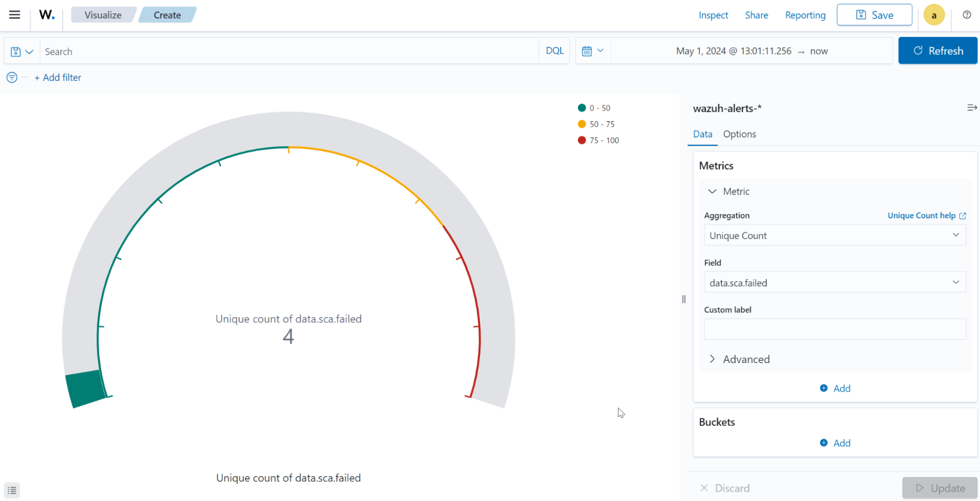The image size is (980, 501).
Task: Open the user avatar menu
Action: click(x=934, y=15)
